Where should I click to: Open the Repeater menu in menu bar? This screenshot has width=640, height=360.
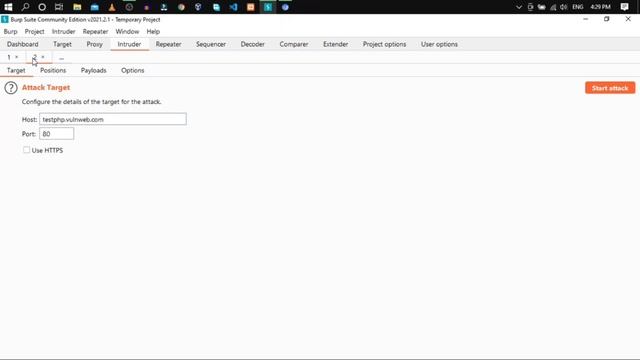coord(95,31)
